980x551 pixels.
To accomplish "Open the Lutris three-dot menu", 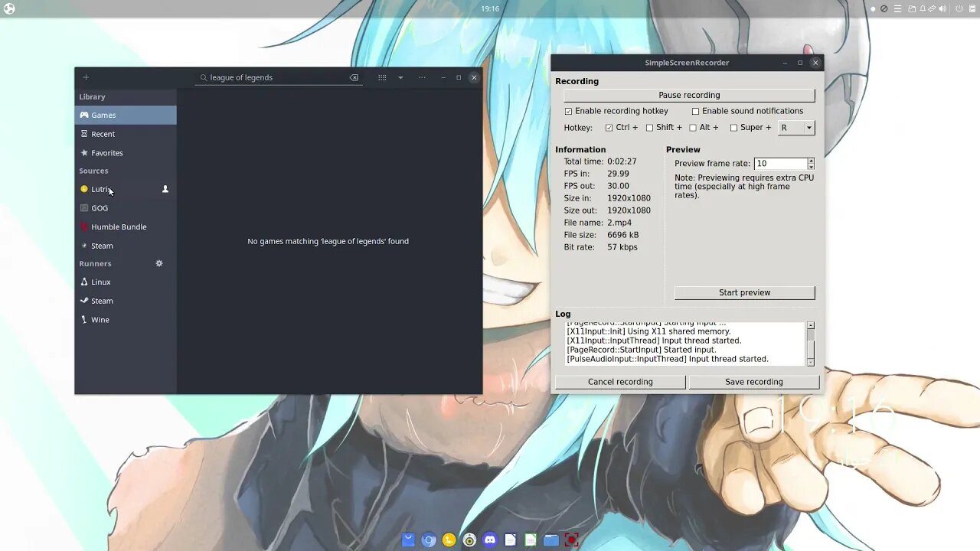I will (x=422, y=77).
